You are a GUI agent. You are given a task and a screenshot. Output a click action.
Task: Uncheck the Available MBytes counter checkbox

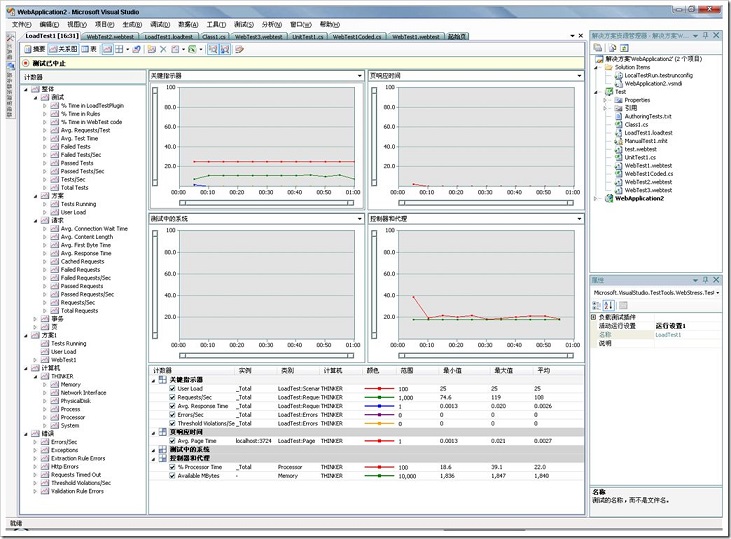(172, 476)
